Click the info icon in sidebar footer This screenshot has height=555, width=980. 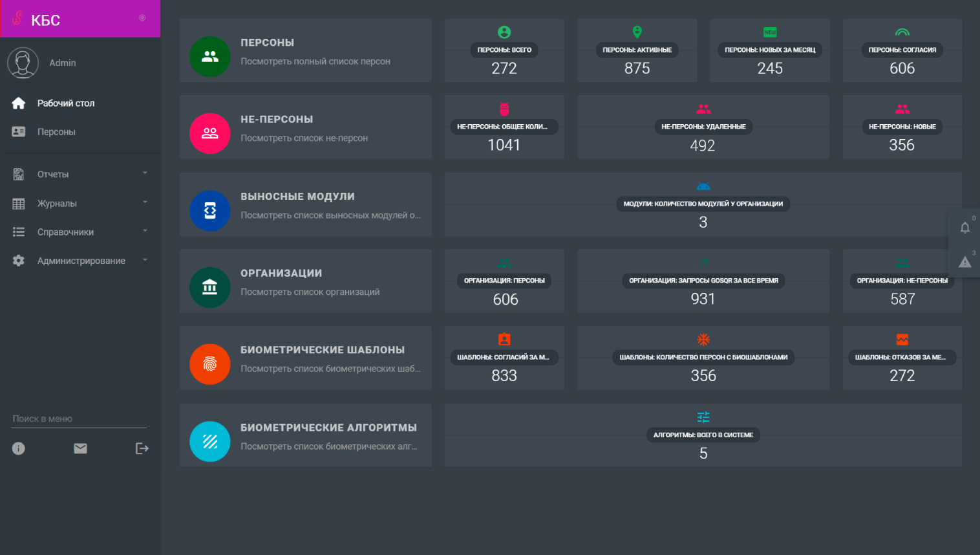(19, 448)
